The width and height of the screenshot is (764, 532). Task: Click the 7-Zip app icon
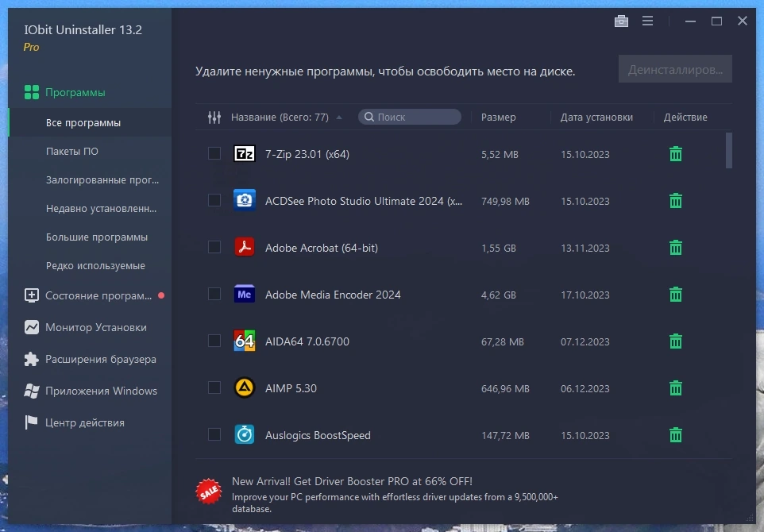tap(244, 154)
